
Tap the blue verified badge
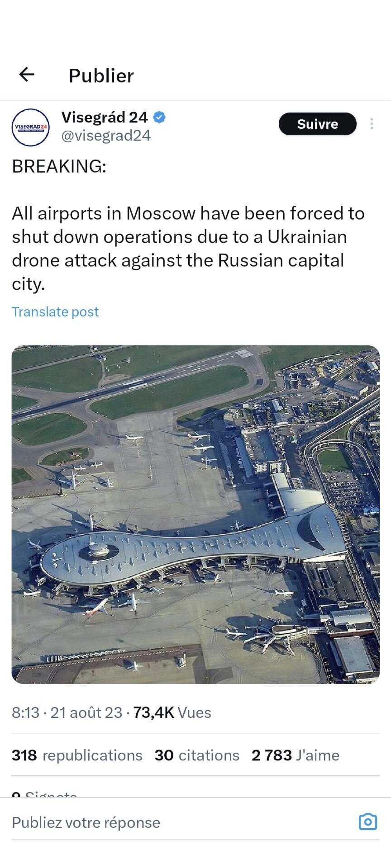(x=159, y=118)
